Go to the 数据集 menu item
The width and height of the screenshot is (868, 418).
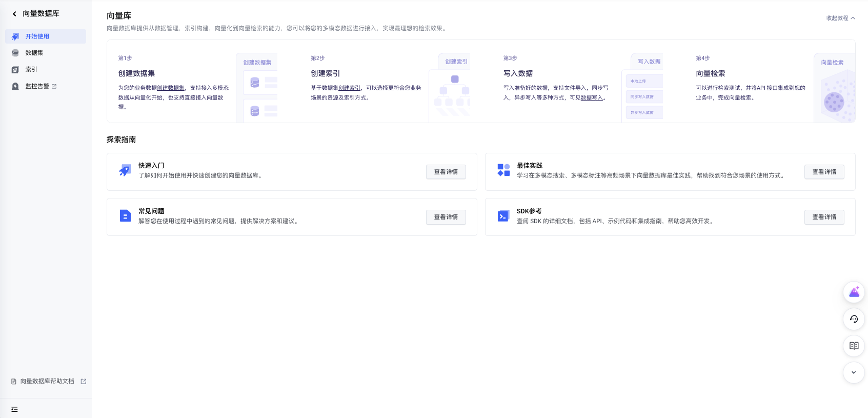(46, 53)
